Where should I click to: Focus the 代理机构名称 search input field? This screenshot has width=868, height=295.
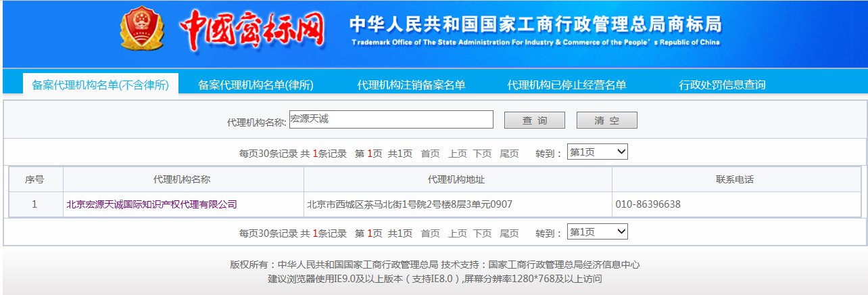[x=391, y=119]
